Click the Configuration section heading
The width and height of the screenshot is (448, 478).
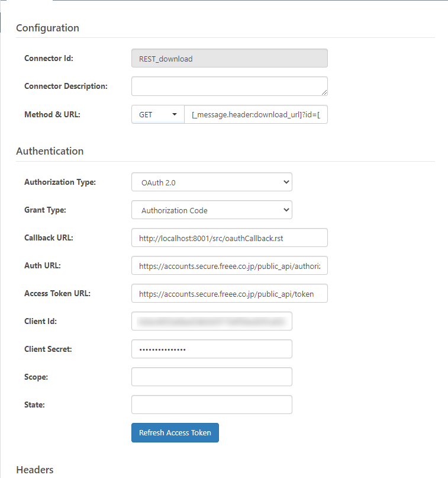point(47,28)
